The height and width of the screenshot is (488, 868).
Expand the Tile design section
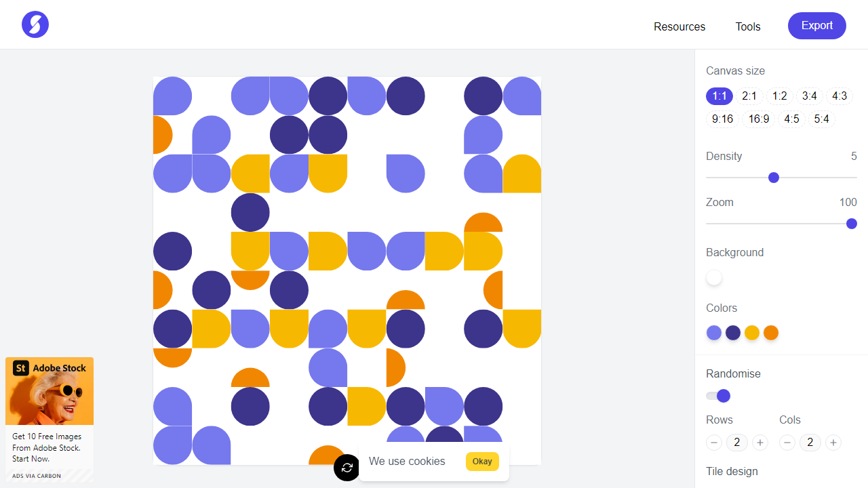pos(732,471)
